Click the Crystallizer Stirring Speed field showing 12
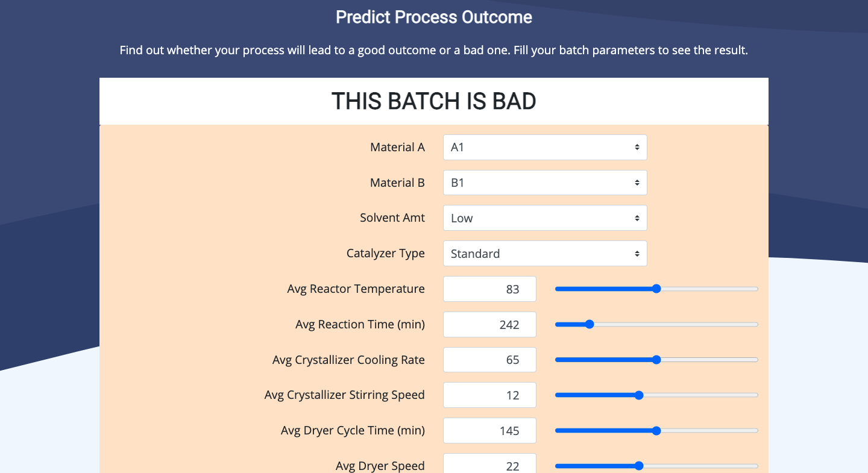868x473 pixels. tap(489, 395)
